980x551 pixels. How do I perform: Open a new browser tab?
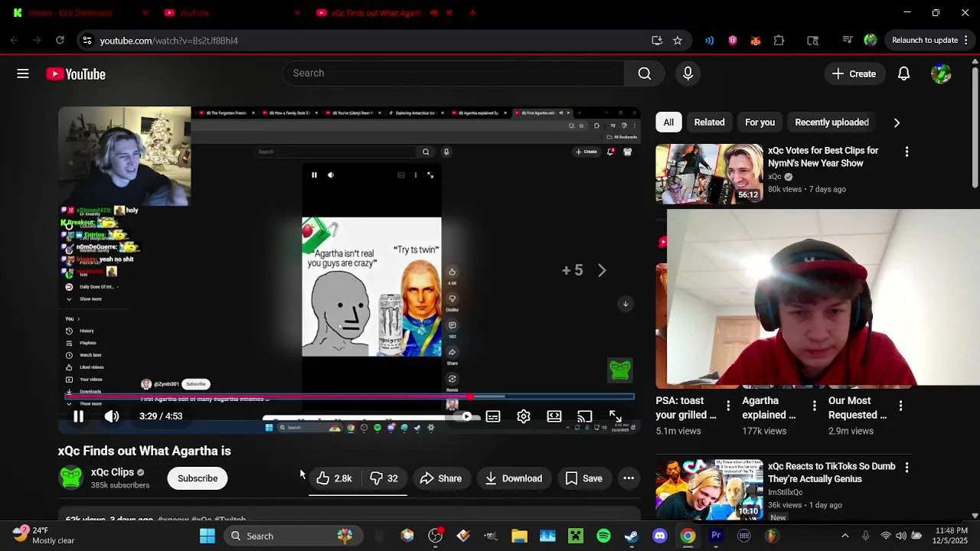coord(472,12)
